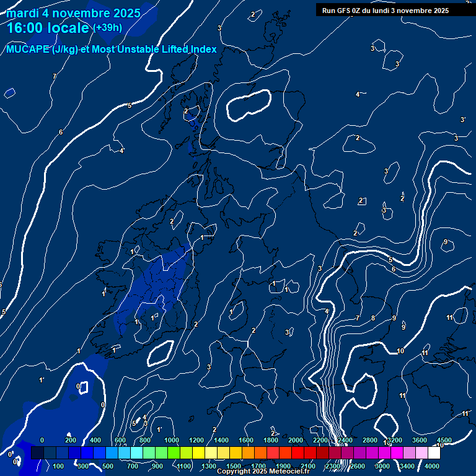This screenshot has height=476, width=476.
Task: Click the '3200' legend label
Action: click(x=395, y=440)
